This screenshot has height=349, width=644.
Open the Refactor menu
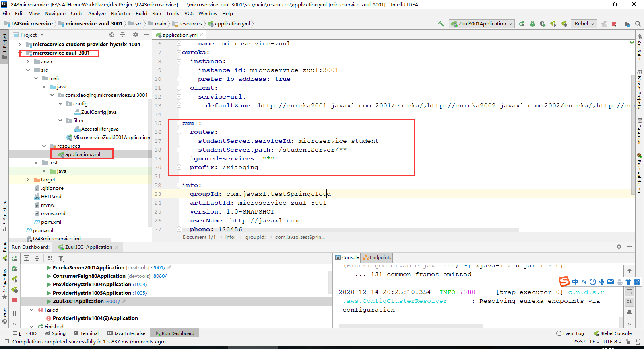tap(121, 13)
